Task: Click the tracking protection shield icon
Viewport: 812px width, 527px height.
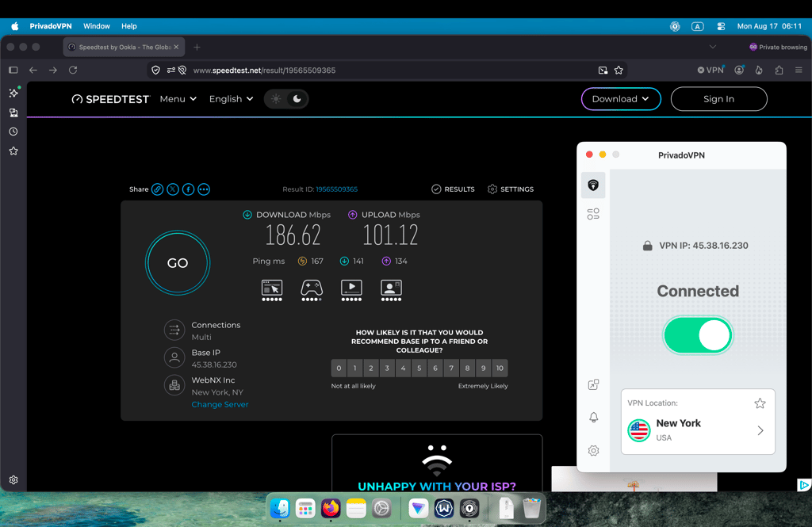Action: (x=155, y=70)
